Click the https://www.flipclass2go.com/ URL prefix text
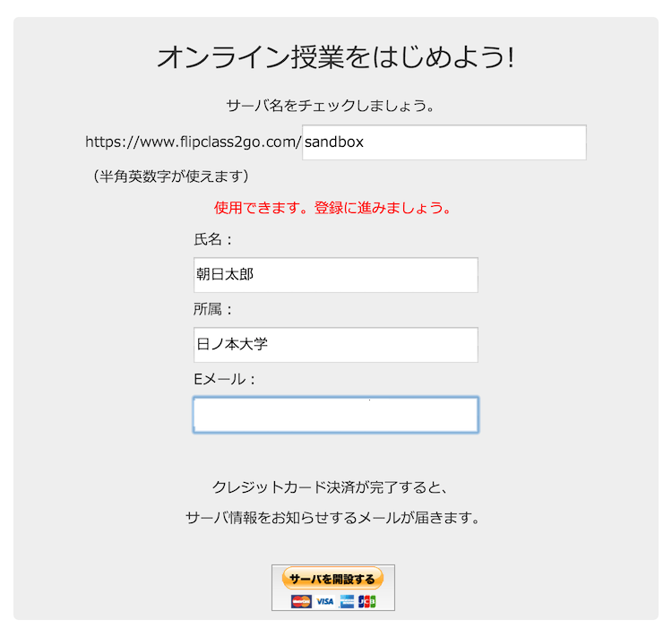Image resolution: width=672 pixels, height=637 pixels. pos(194,142)
